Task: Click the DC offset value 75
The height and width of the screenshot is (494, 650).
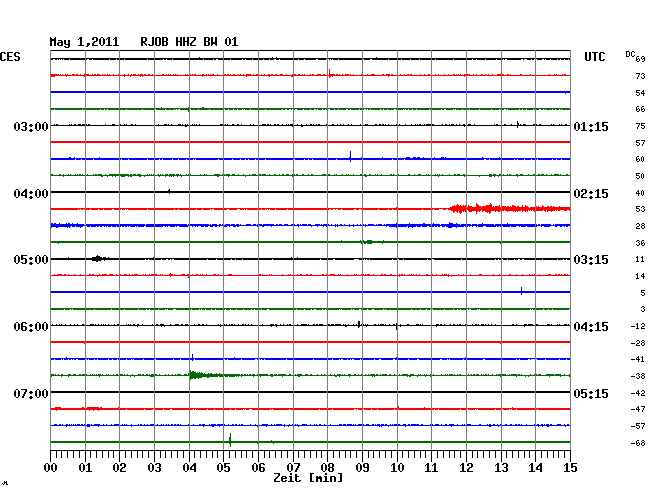Action: click(x=640, y=126)
